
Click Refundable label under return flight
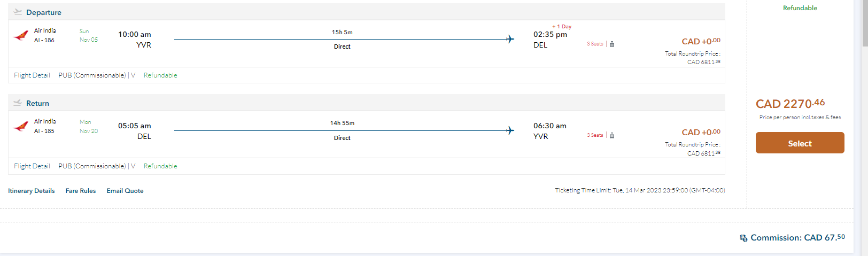(x=160, y=166)
